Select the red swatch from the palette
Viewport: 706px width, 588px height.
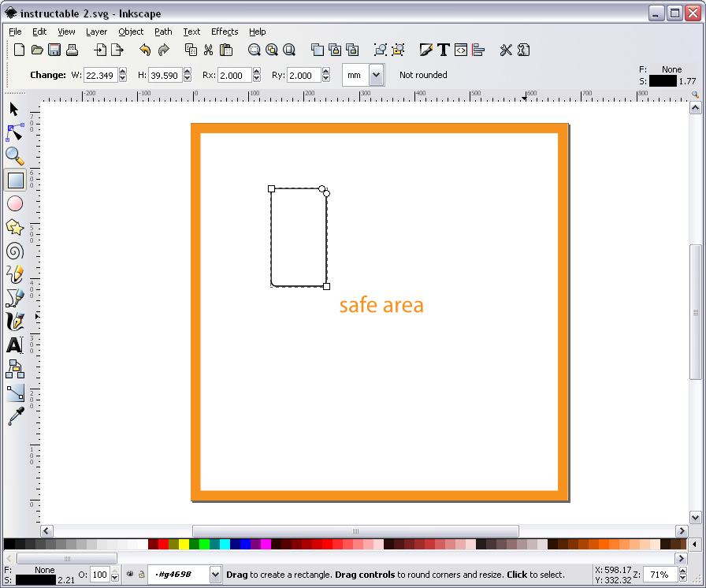click(163, 543)
